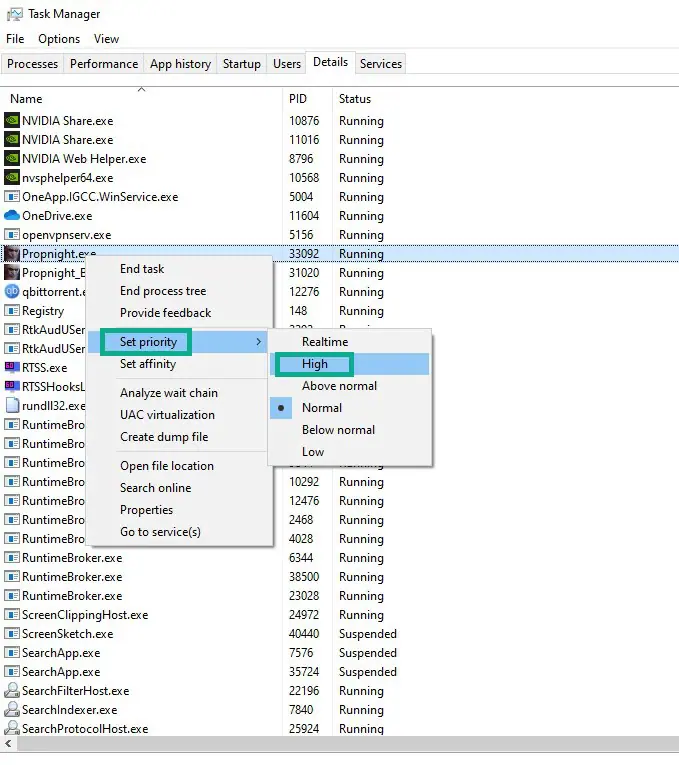Select Below normal priority
679x765 pixels.
coord(349,430)
